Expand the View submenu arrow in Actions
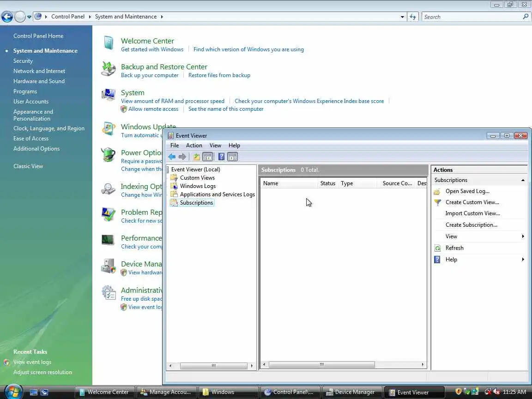 point(523,236)
